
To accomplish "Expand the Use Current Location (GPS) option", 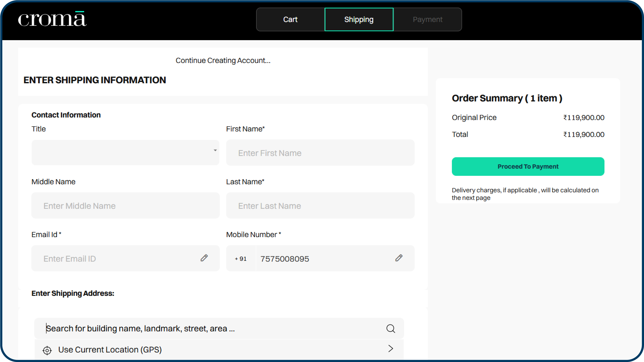I will pyautogui.click(x=110, y=350).
